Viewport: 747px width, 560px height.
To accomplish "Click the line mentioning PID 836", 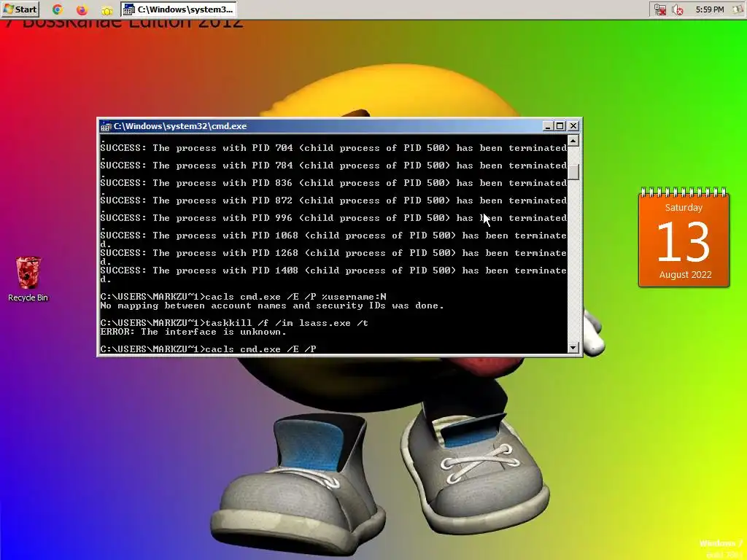I will [333, 183].
